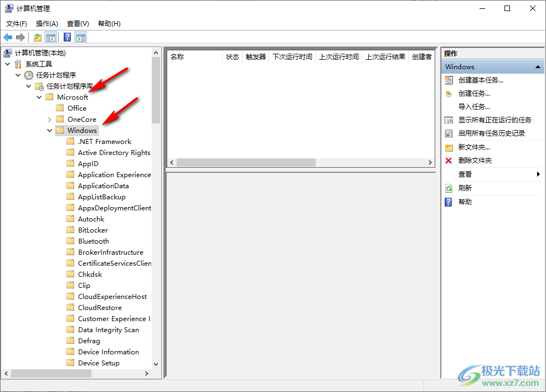The height and width of the screenshot is (392, 546).
Task: Select the Autochk folder
Action: [x=91, y=219]
